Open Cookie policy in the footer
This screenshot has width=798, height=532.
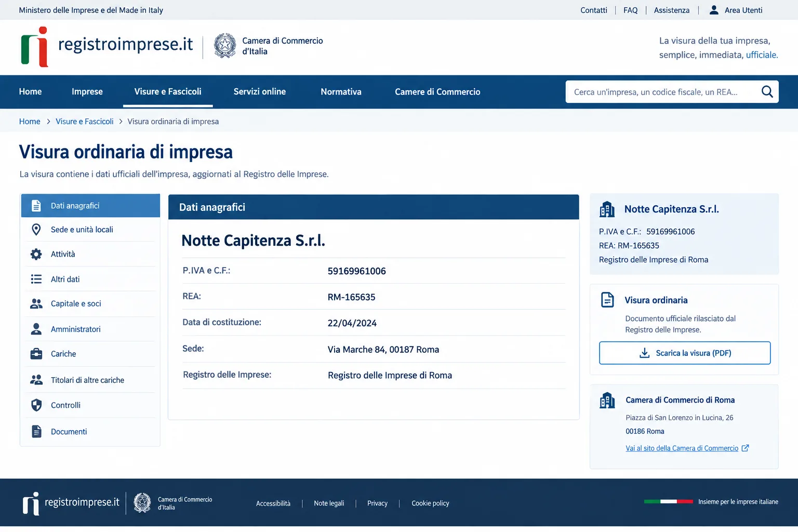coord(430,503)
